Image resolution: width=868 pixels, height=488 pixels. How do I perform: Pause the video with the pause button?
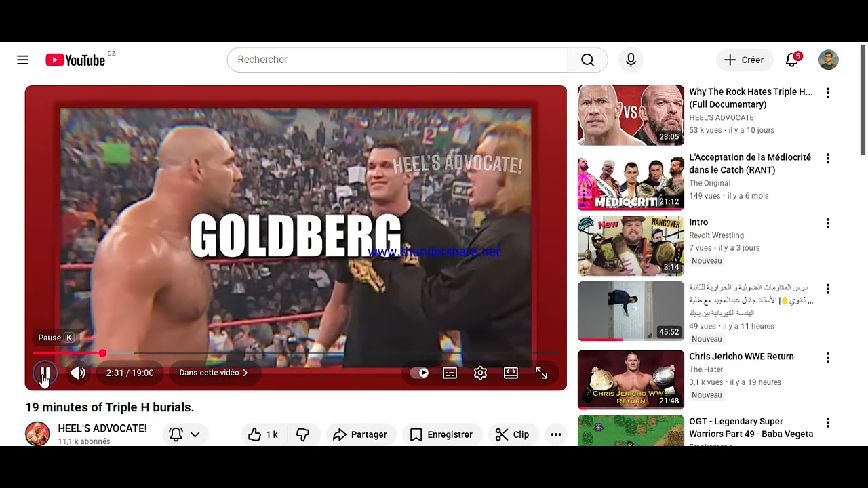click(x=44, y=373)
